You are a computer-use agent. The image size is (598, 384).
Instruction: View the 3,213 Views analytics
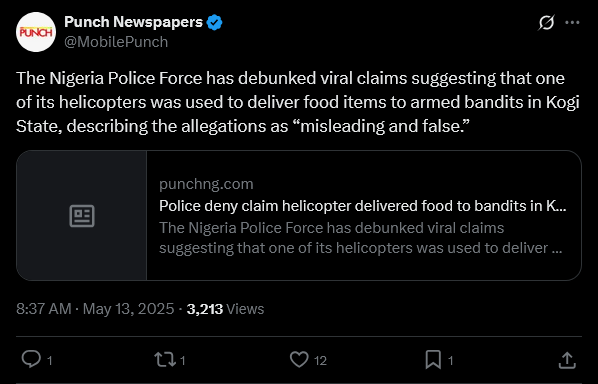(225, 309)
